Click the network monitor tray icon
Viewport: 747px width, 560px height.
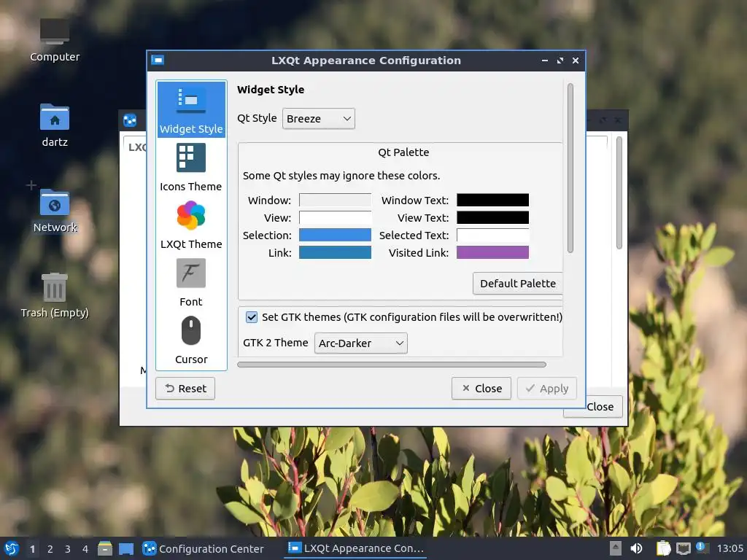683,548
